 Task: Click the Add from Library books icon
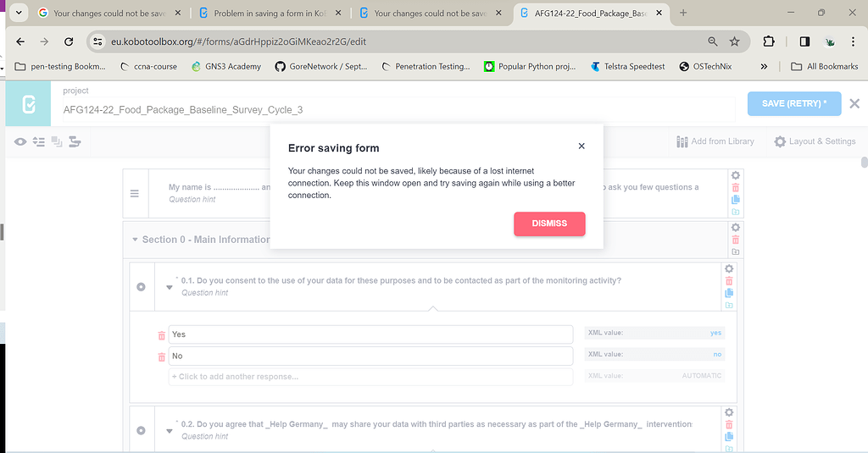pos(682,141)
